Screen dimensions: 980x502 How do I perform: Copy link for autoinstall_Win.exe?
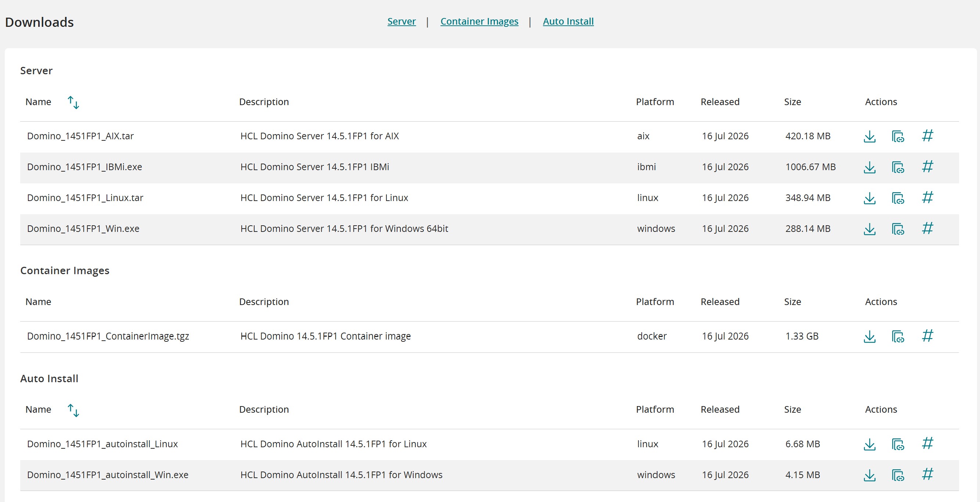point(898,475)
